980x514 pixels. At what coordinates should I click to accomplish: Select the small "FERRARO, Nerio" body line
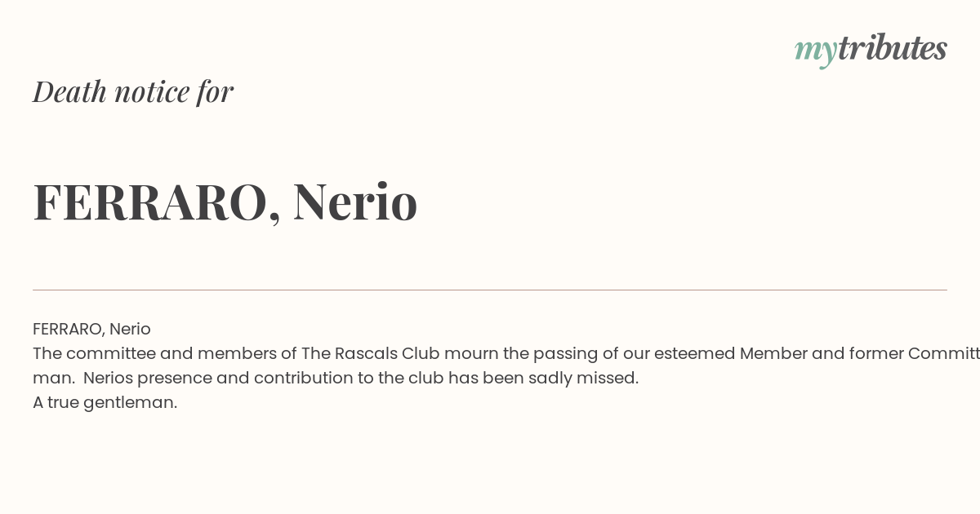tap(91, 330)
